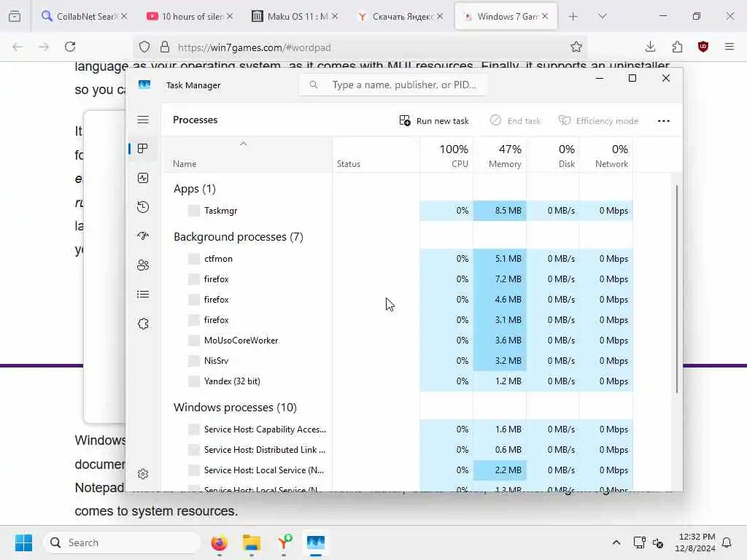Select the firefox row using 7.2 MB
This screenshot has width=747, height=560.
click(398, 279)
